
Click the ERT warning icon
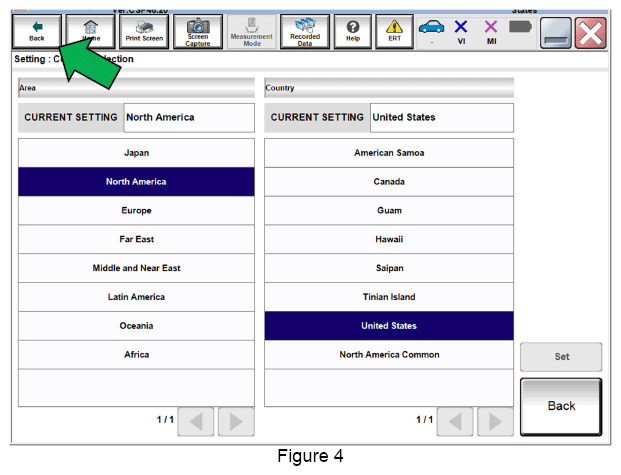coord(394,32)
